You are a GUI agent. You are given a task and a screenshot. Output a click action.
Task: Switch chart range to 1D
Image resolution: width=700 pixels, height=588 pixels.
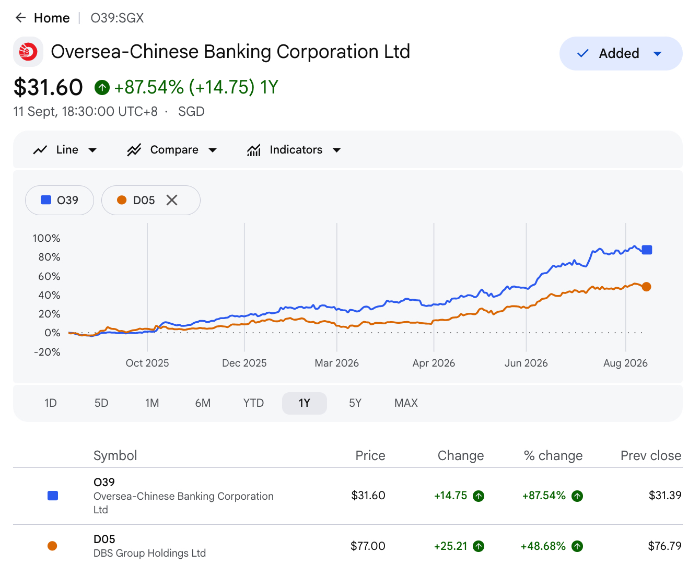51,403
